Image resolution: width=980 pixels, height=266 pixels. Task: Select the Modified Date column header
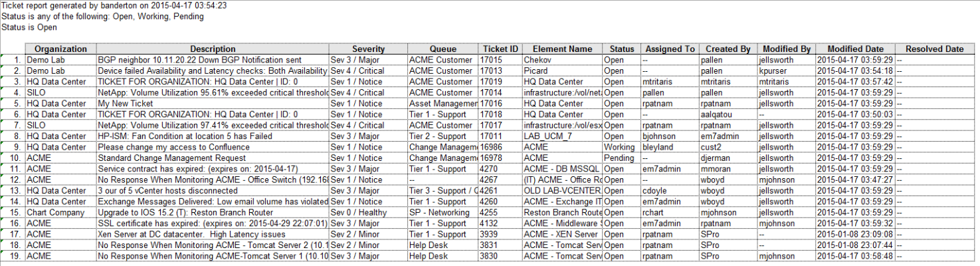[x=855, y=49]
